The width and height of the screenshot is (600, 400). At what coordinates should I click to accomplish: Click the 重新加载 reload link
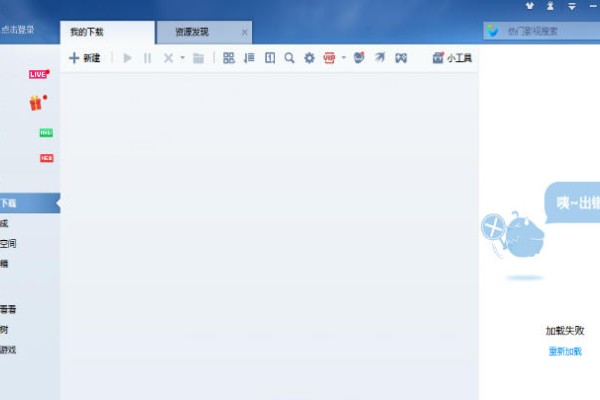(565, 351)
